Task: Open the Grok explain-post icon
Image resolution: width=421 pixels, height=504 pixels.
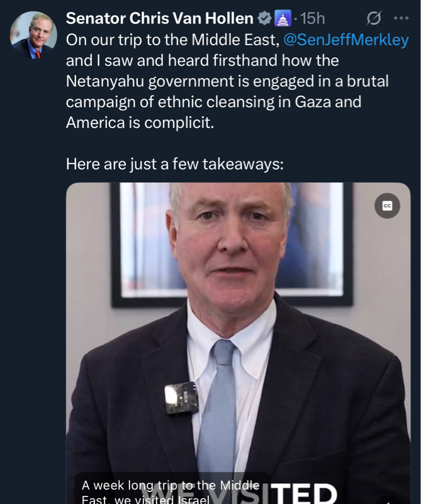Action: (374, 18)
